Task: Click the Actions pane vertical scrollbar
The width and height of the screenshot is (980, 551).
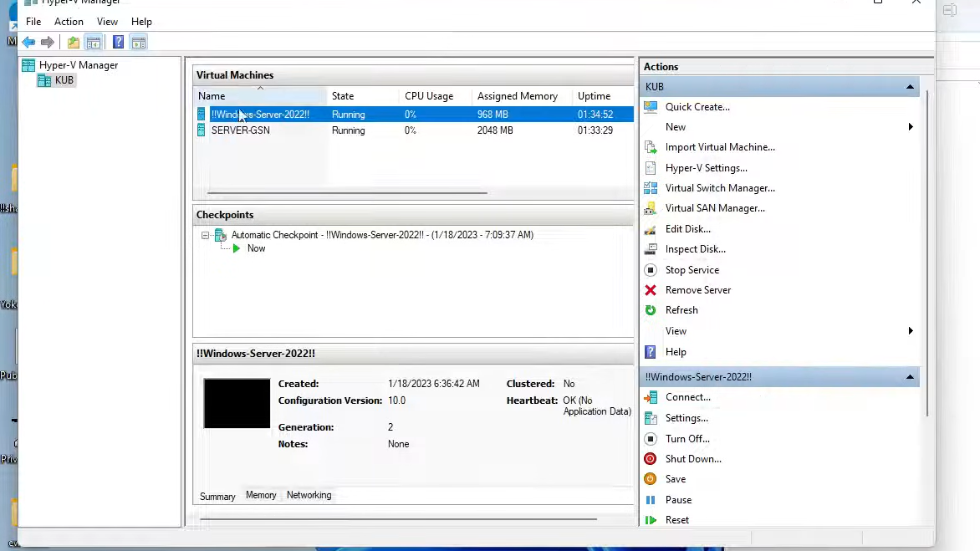Action: tap(927, 253)
